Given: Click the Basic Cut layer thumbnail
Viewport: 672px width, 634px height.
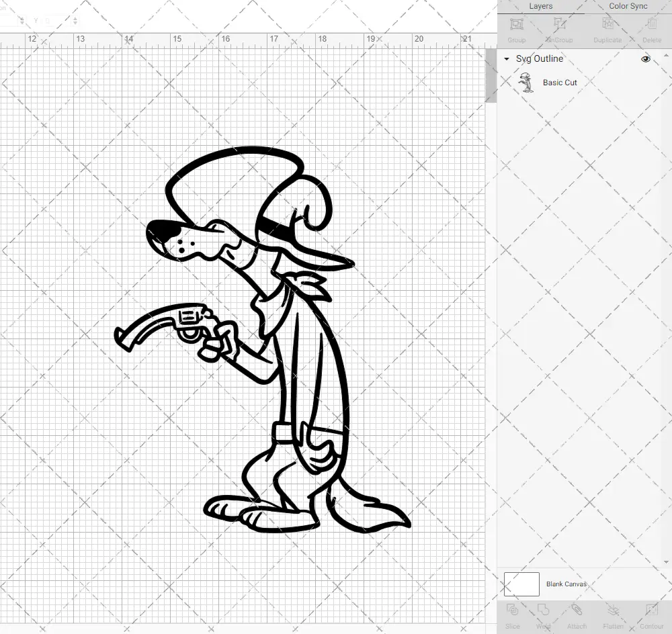Looking at the screenshot, I should coord(527,83).
